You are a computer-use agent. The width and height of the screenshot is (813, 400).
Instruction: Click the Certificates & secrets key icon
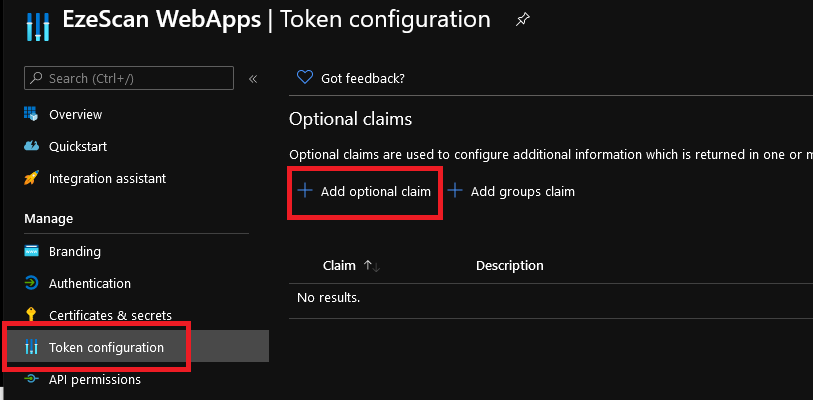click(30, 315)
